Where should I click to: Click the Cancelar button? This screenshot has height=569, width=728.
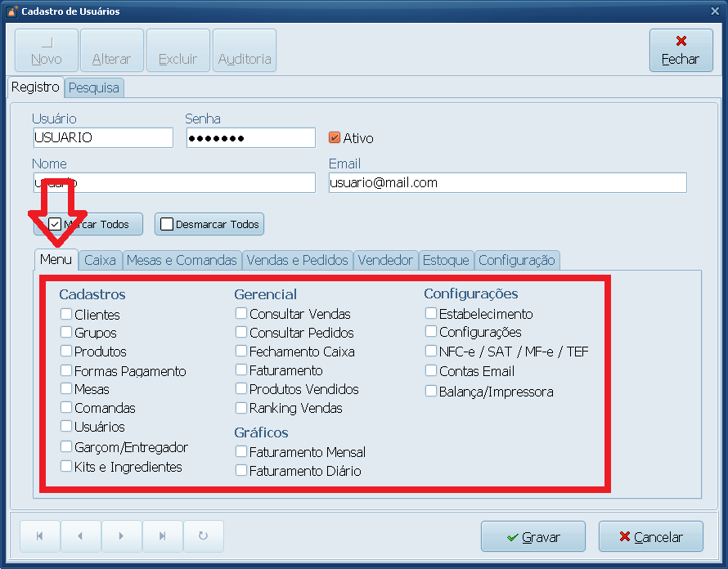click(650, 537)
